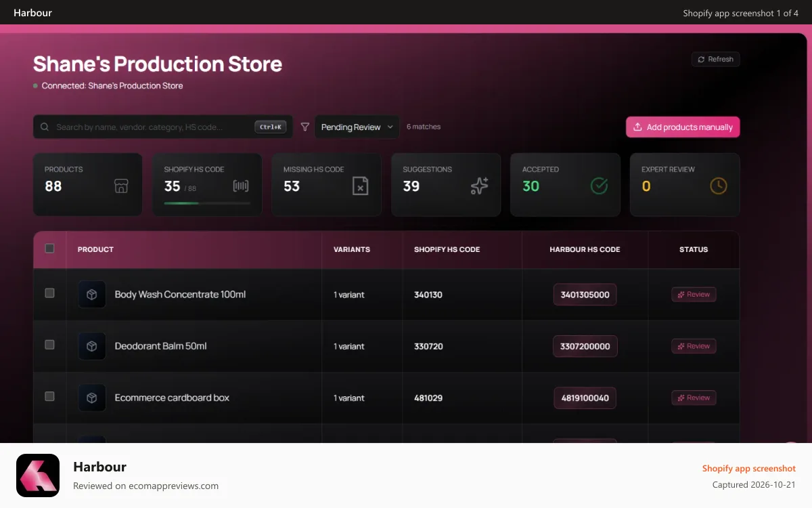The image size is (812, 508).
Task: Click Harbour HS code 3307200000 badge
Action: click(585, 346)
